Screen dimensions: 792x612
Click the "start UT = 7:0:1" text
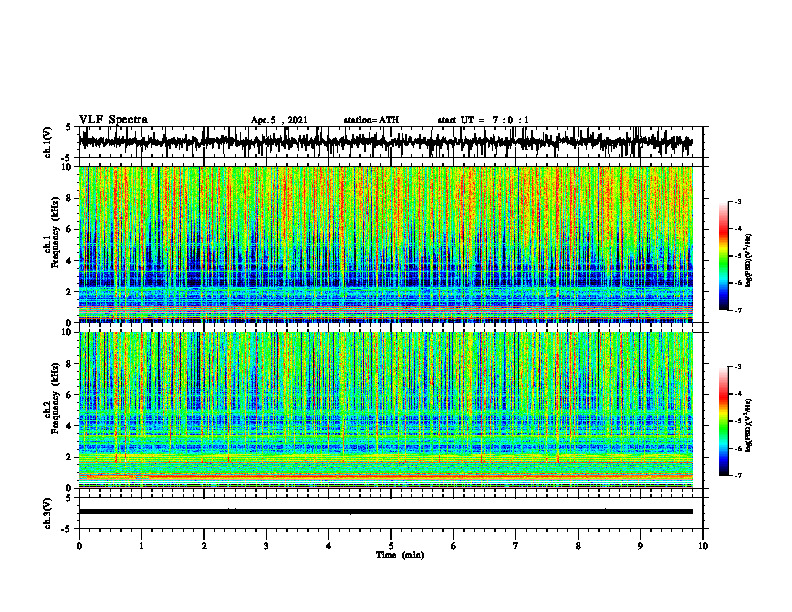coord(483,120)
